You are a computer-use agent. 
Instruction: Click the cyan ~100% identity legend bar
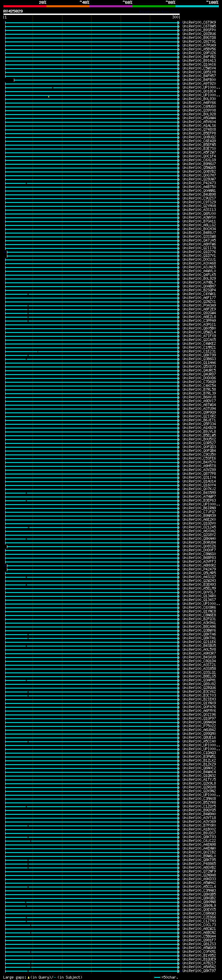pyautogui.click(x=197, y=7)
